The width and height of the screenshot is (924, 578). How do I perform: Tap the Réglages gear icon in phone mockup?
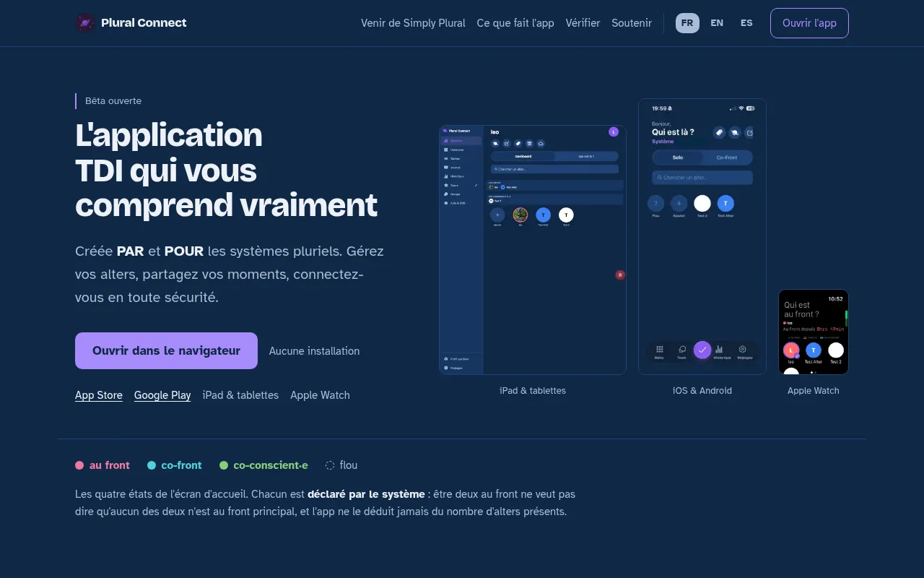[742, 350]
